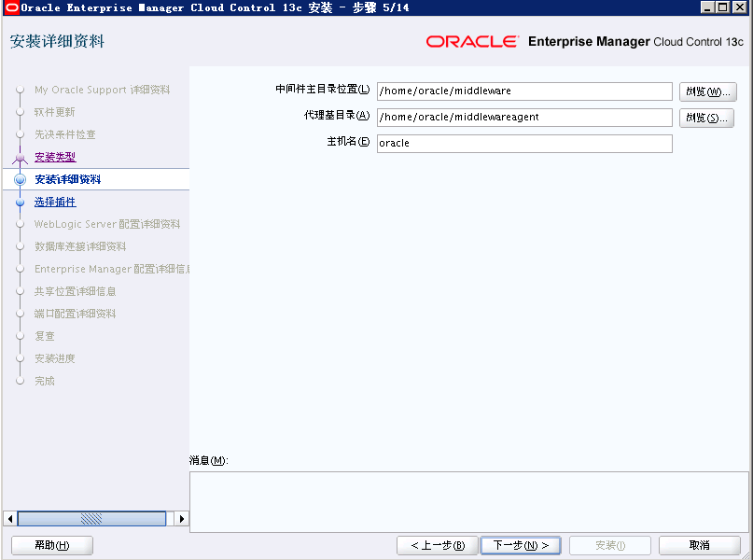The width and height of the screenshot is (753, 560).
Task: Click the middleware home location input field
Action: (x=524, y=91)
